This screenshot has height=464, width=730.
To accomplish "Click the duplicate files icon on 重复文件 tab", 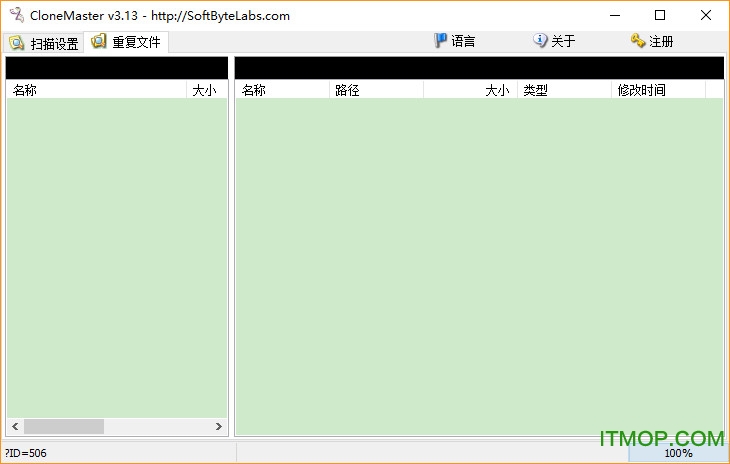I will click(99, 41).
